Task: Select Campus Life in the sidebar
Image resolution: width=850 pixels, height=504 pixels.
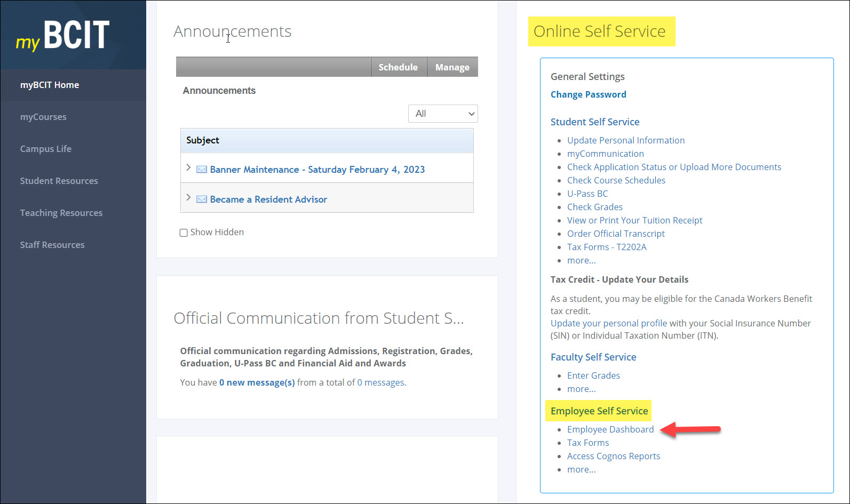Action: [46, 149]
